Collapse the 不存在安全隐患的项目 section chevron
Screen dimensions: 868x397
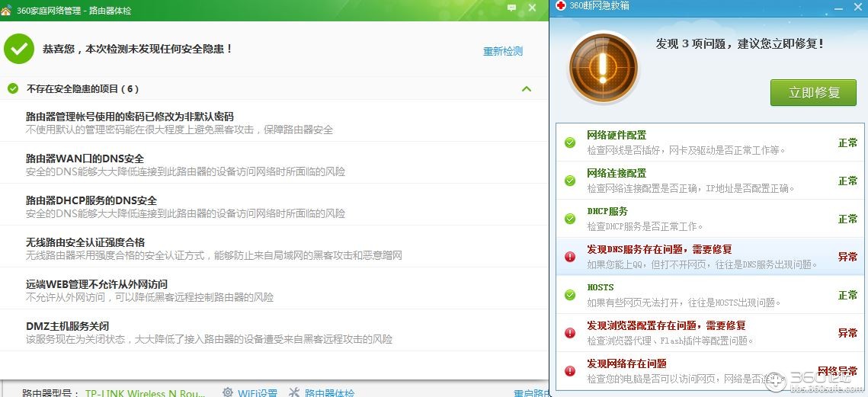527,88
